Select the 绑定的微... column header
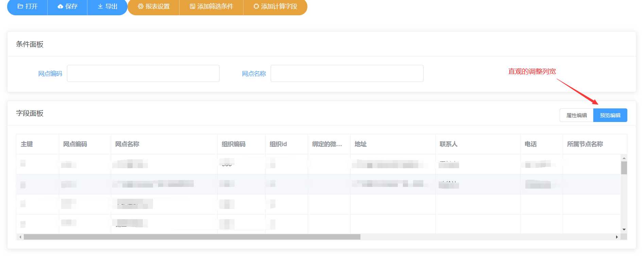 329,144
